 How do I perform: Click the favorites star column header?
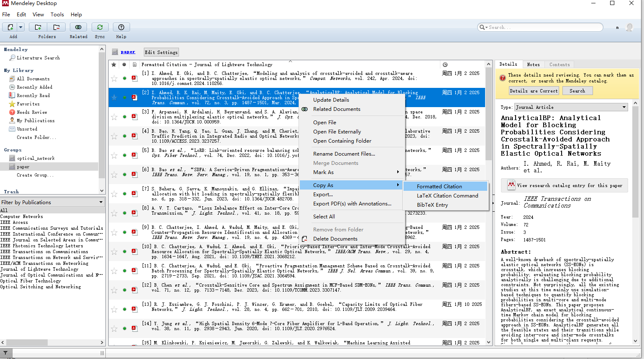coord(114,64)
